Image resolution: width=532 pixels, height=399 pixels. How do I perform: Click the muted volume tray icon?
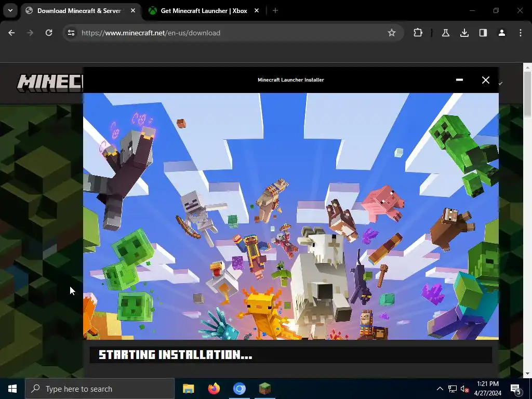(464, 389)
